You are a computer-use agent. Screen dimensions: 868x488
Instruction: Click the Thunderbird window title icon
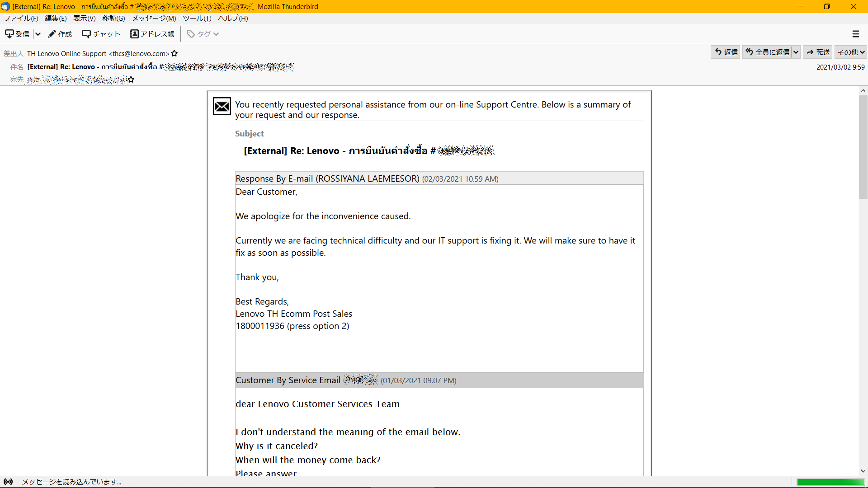tap(5, 6)
